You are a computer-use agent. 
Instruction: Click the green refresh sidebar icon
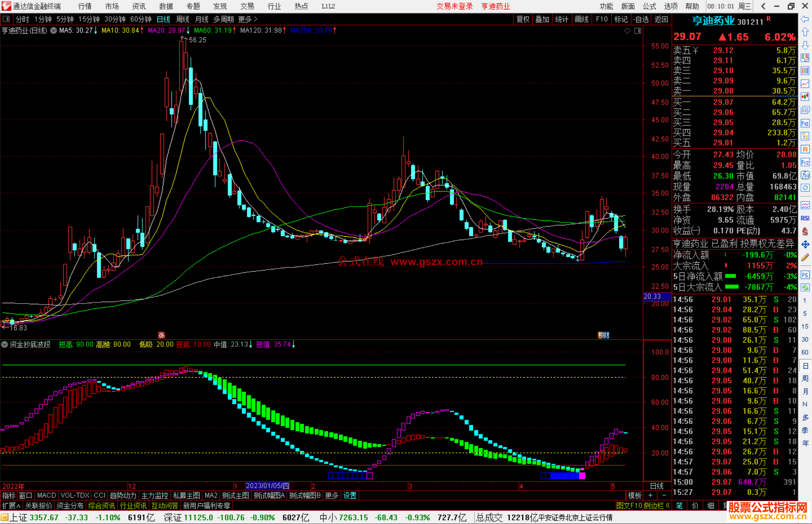805,287
